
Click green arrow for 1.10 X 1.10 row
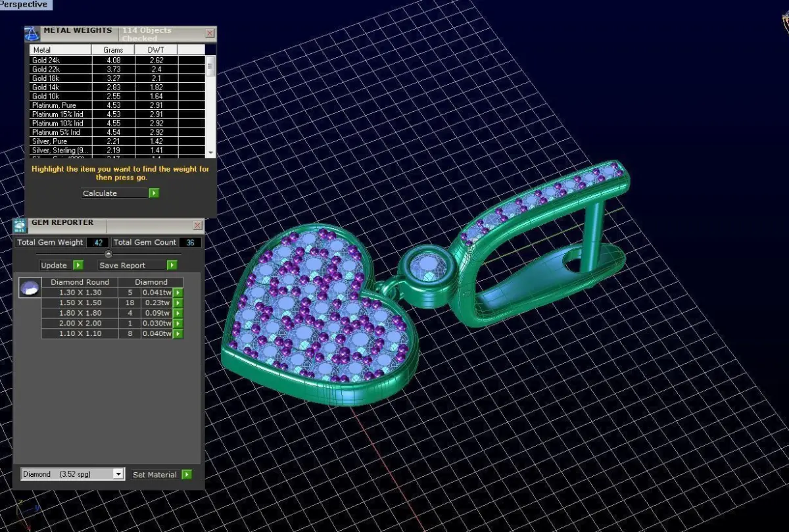coord(178,334)
